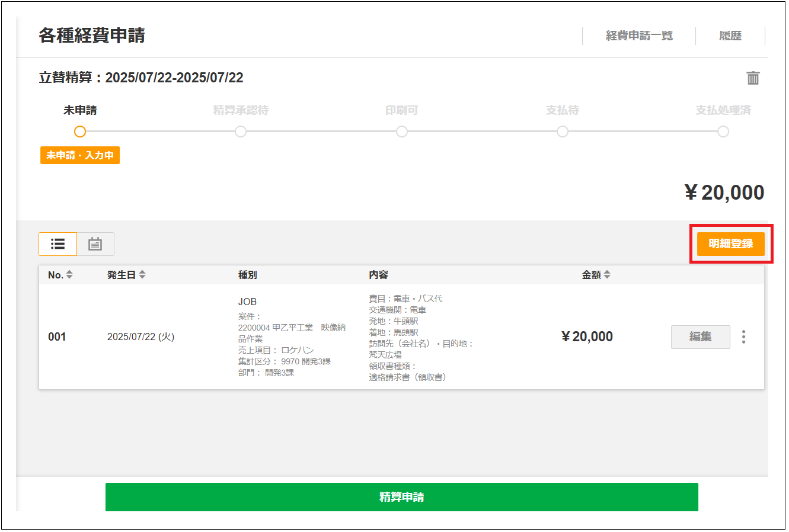Click the 精算承認待 progress step circle
789x532 pixels.
[241, 132]
